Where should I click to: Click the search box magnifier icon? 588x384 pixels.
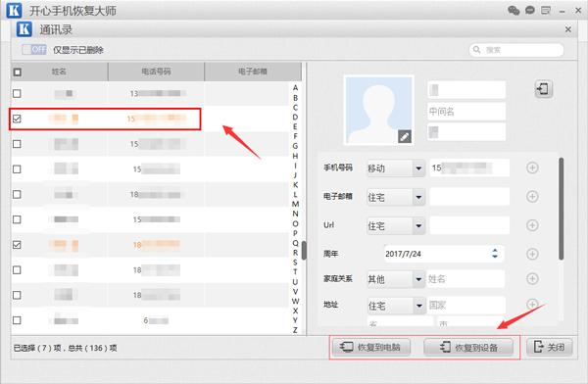[476, 50]
